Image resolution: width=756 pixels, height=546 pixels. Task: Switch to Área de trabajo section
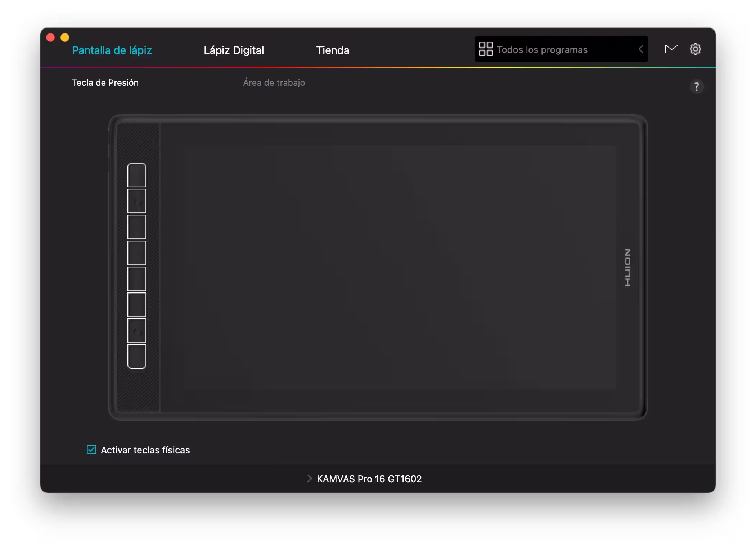[274, 83]
